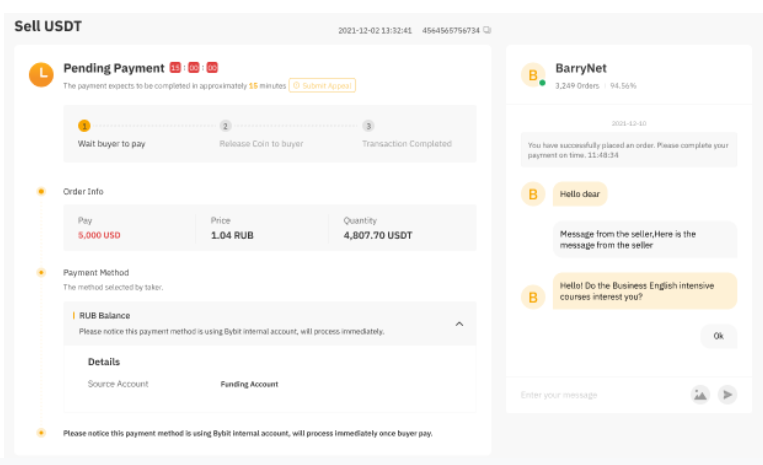Collapse the RUB Balance payment details

[x=459, y=323]
